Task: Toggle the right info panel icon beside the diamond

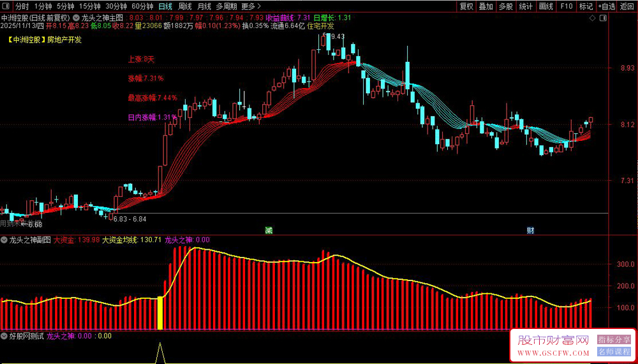Action: (x=603, y=18)
